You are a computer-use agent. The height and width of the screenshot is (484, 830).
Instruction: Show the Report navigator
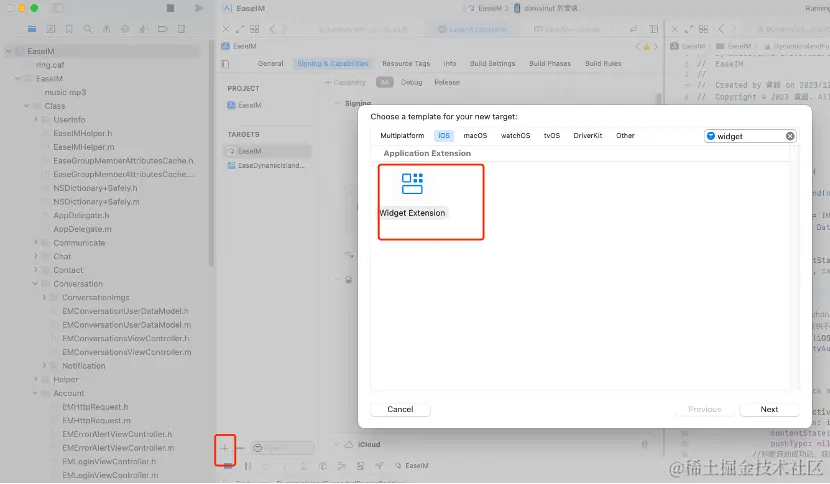(x=181, y=29)
